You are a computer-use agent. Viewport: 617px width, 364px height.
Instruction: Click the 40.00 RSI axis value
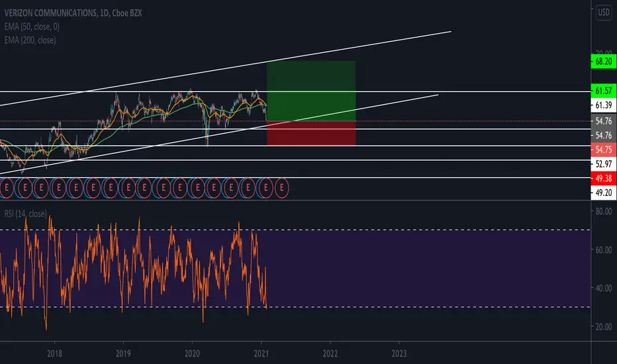[604, 288]
